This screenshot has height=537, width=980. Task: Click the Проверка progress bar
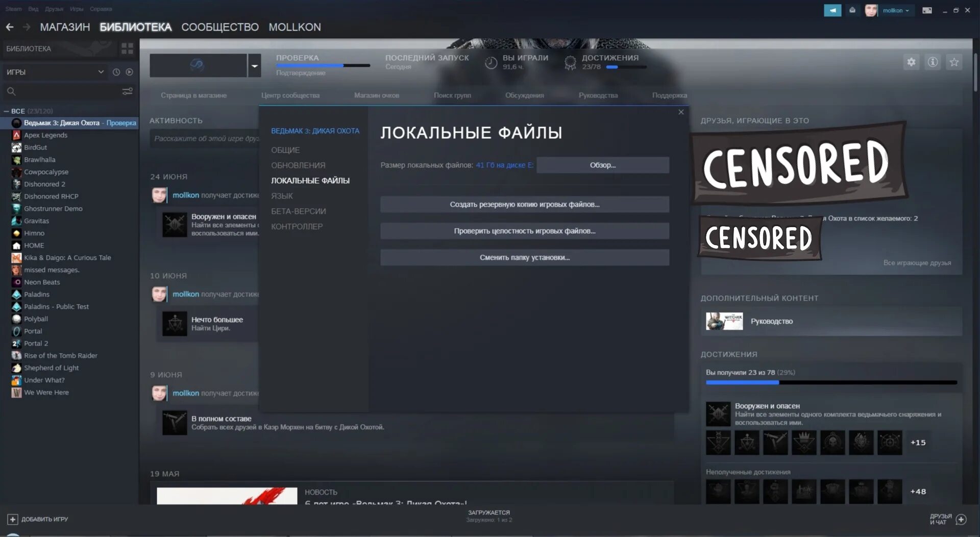point(323,66)
